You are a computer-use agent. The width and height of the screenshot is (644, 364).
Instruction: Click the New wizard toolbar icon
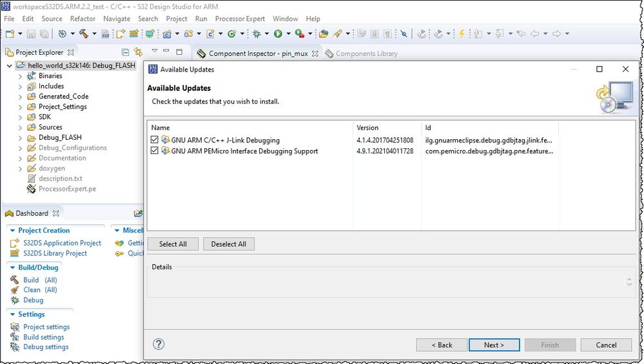(10, 34)
